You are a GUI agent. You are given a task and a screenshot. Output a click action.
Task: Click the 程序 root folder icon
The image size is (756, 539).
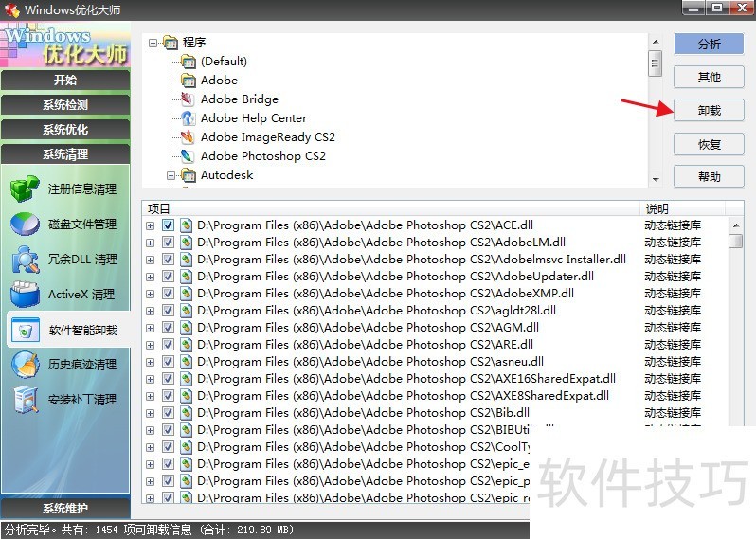tap(171, 43)
